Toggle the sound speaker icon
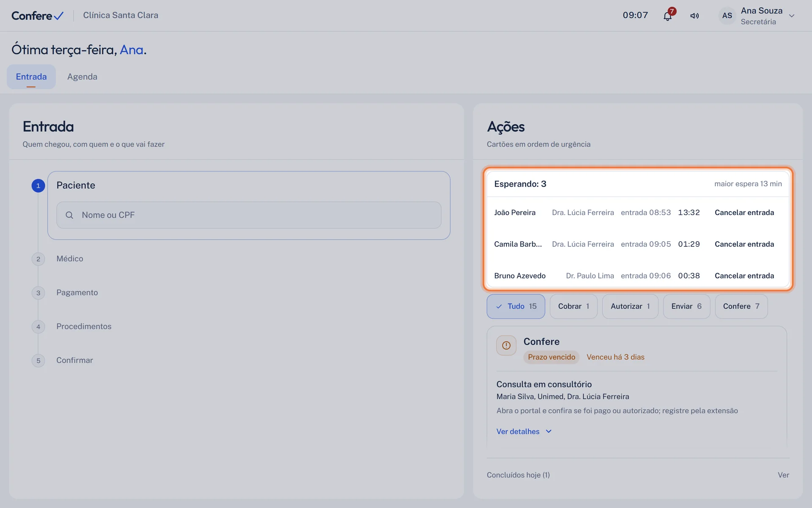This screenshot has width=812, height=508. 694,16
